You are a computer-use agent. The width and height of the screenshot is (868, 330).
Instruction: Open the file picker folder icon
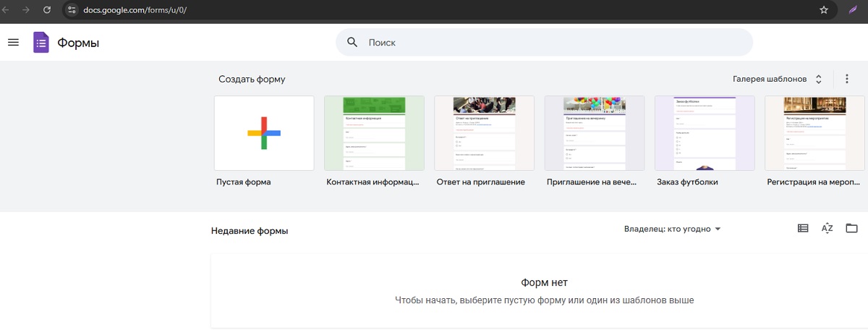(x=851, y=229)
